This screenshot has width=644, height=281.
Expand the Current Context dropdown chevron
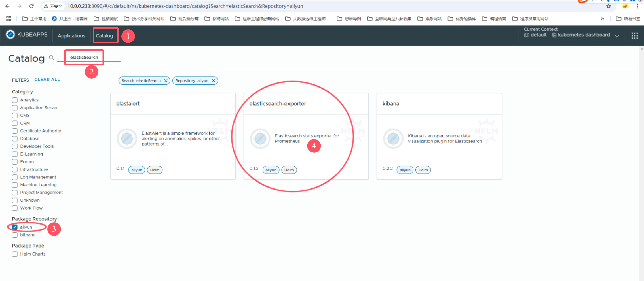(617, 36)
